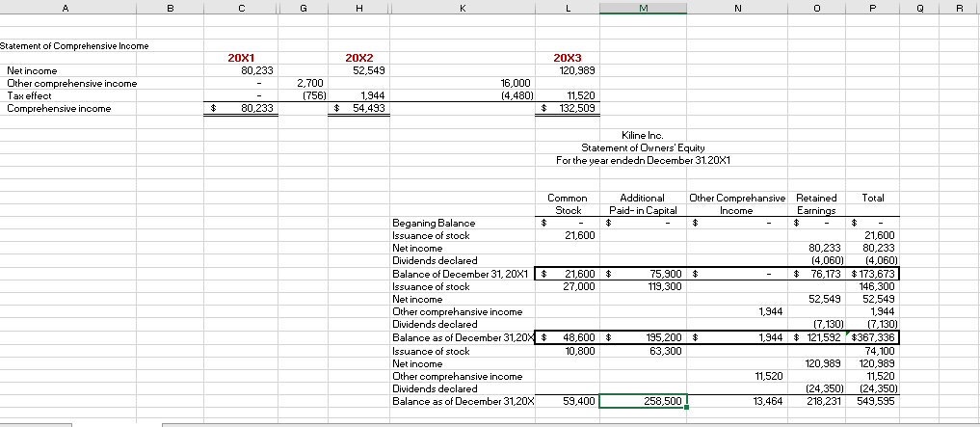Select the 'Total' column heading
The image size is (980, 427).
[873, 198]
